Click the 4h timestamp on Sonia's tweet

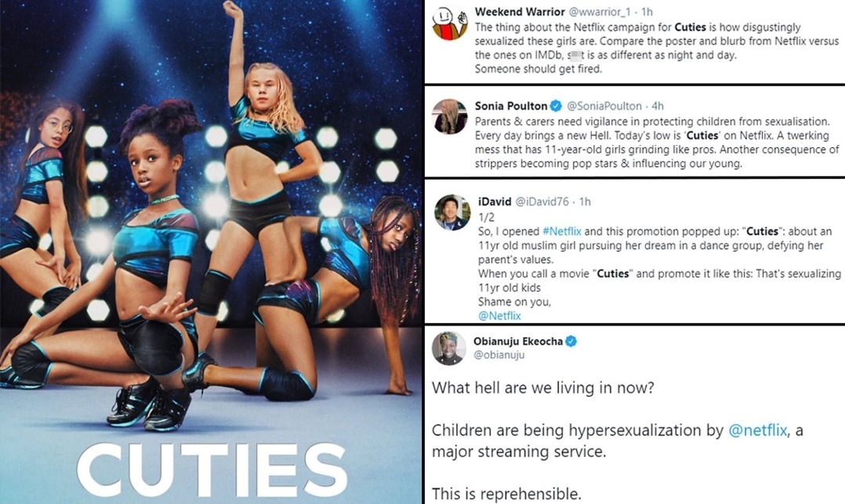pos(658,106)
